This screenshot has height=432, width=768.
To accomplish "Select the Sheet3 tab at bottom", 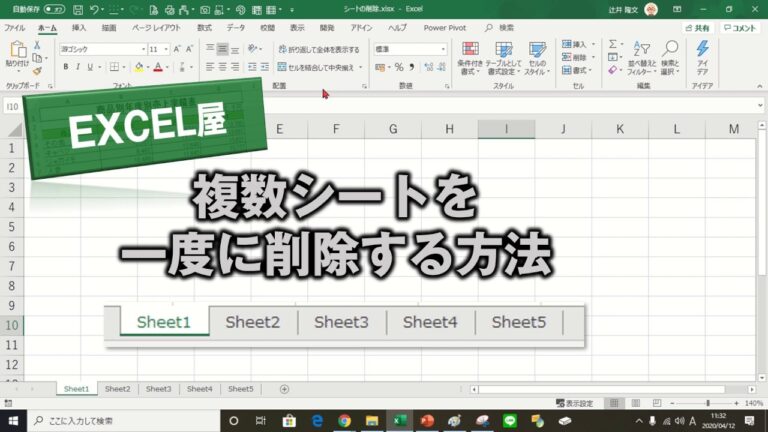I will [x=159, y=389].
